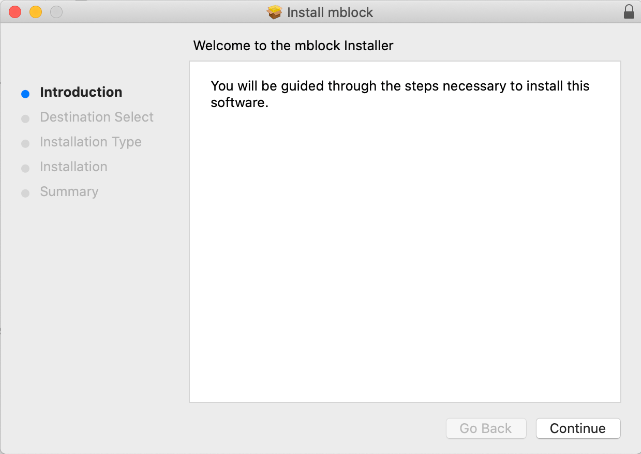Select the Summary step in sidebar

tap(69, 192)
